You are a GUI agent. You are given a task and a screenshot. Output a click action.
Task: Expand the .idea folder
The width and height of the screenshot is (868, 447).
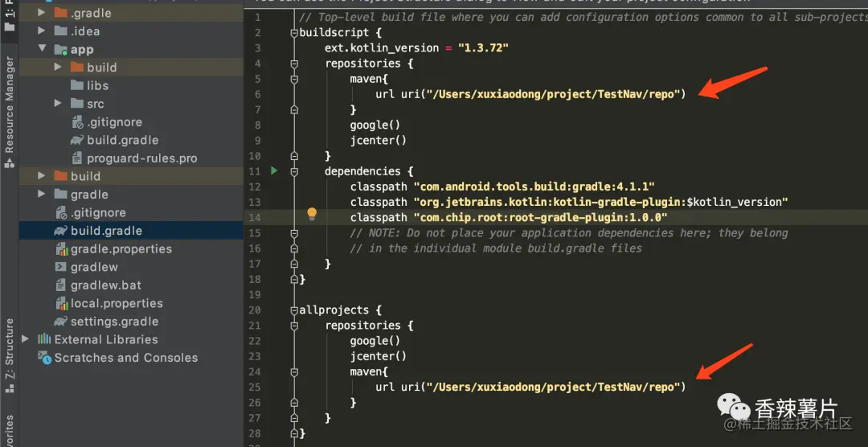[x=42, y=31]
